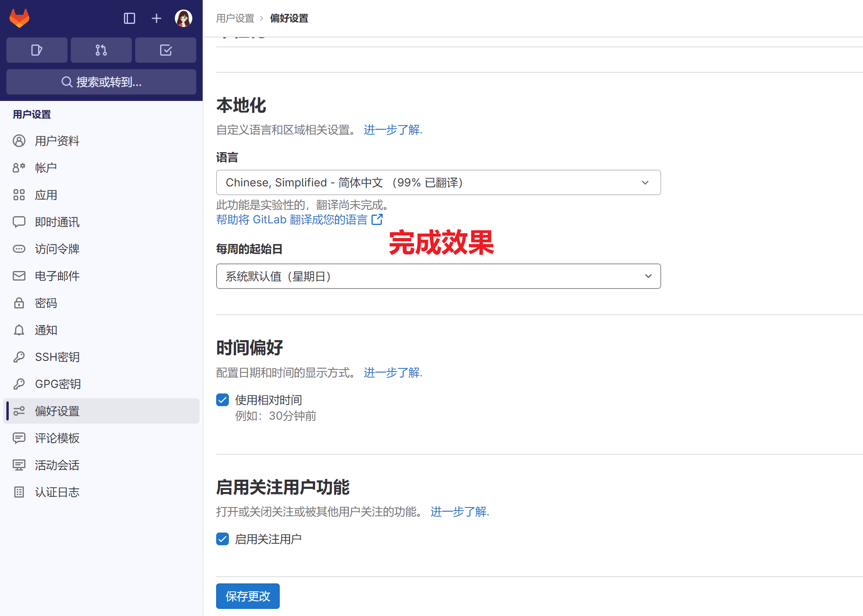This screenshot has width=863, height=616.
Task: Click the log icon beside 认证日志
Action: 19,492
